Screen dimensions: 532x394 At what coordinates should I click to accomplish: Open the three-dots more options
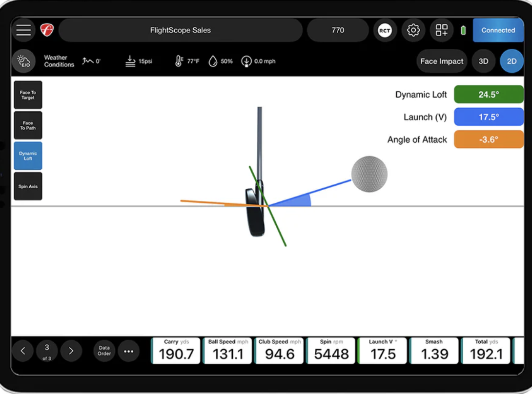[x=129, y=351]
